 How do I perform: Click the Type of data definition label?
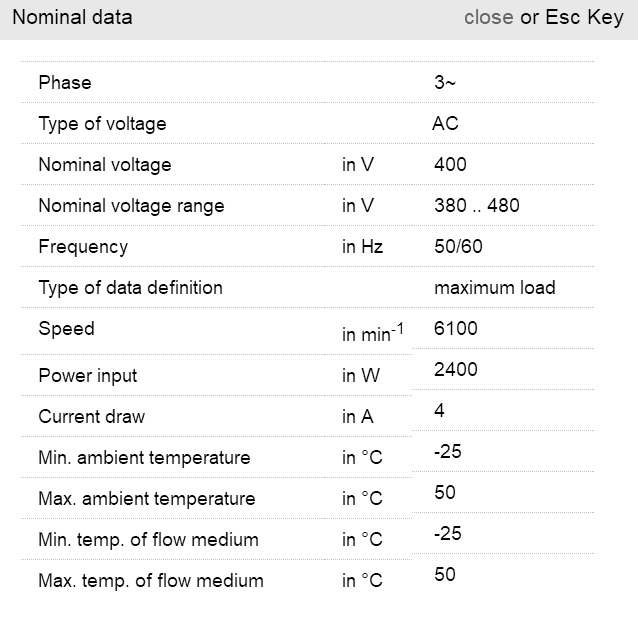[x=130, y=288]
